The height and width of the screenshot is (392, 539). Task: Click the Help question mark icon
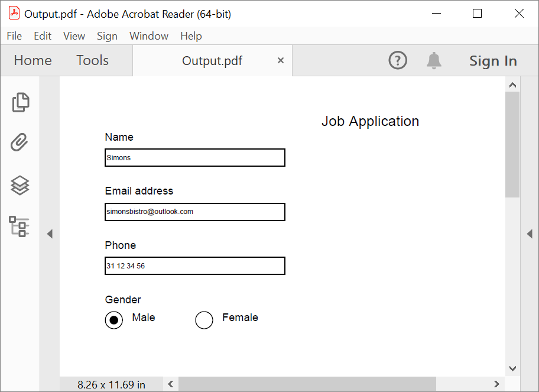398,60
